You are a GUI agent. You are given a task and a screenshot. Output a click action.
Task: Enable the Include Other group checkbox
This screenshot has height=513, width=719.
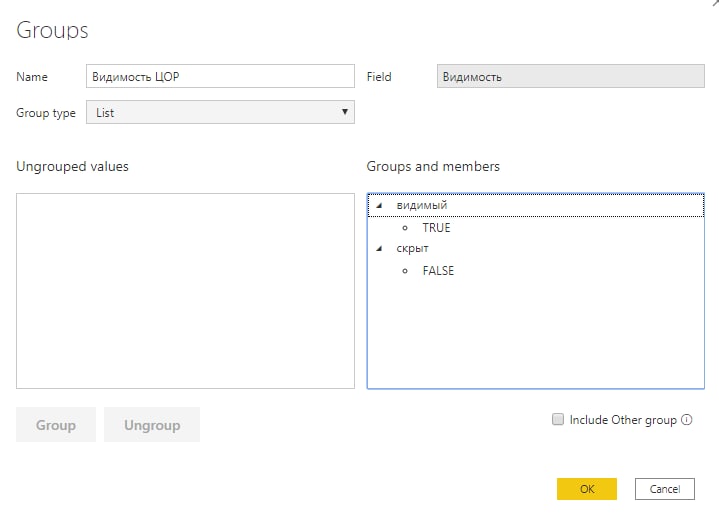pyautogui.click(x=558, y=419)
